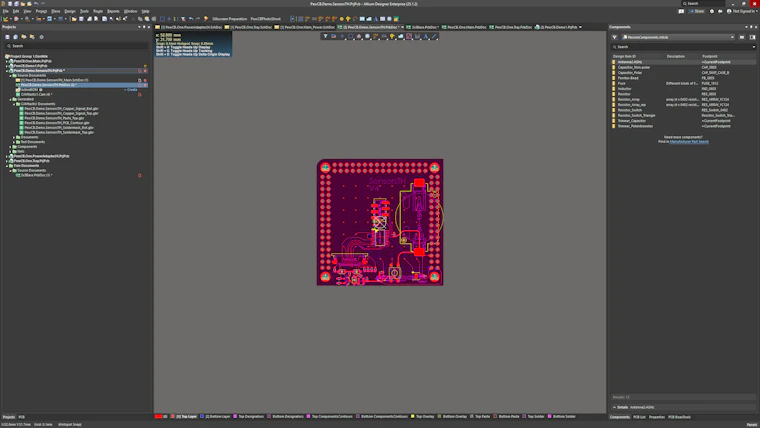Select the align objects tool in the active bar
This screenshot has width=760, height=428.
tap(359, 36)
